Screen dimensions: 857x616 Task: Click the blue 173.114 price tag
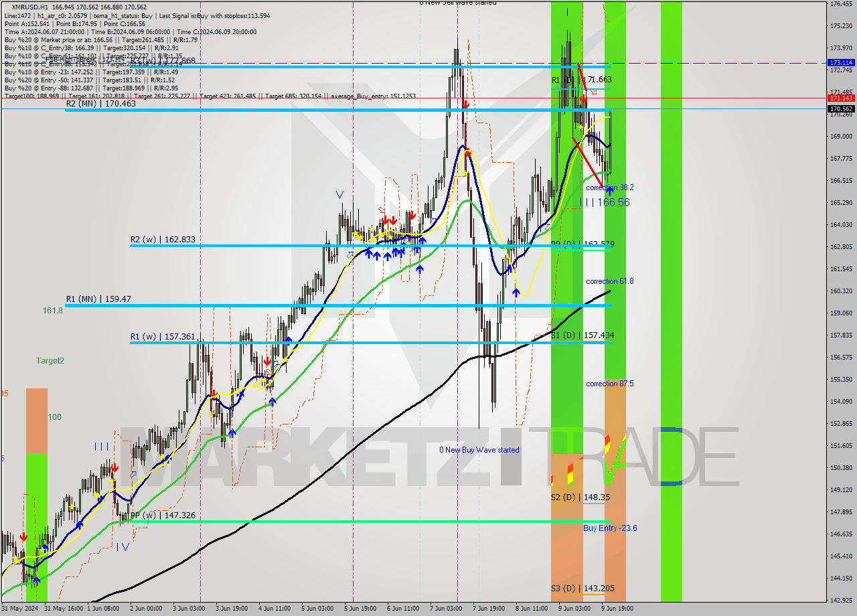(841, 62)
